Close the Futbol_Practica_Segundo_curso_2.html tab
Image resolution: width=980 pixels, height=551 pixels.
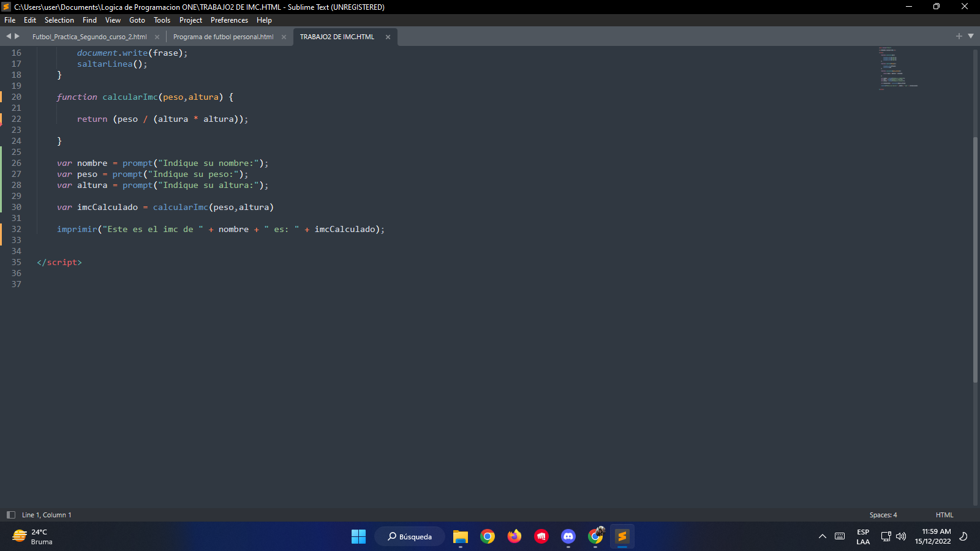click(157, 37)
